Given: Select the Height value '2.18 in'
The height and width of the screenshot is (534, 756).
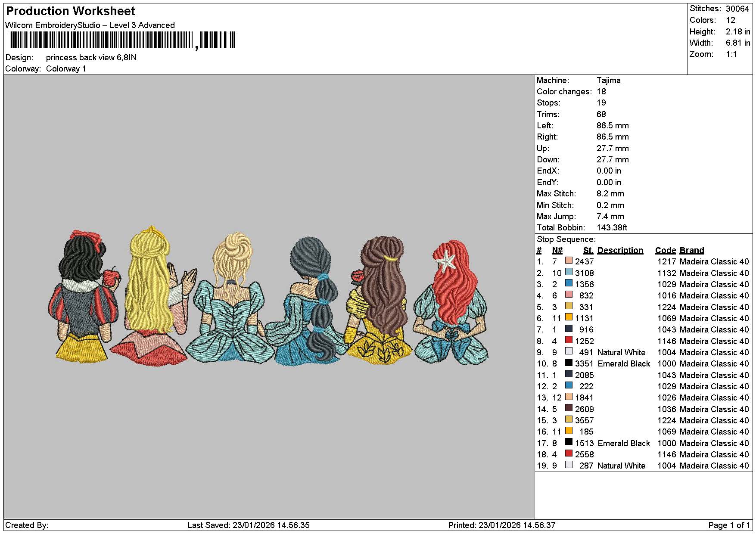Looking at the screenshot, I should (x=738, y=31).
